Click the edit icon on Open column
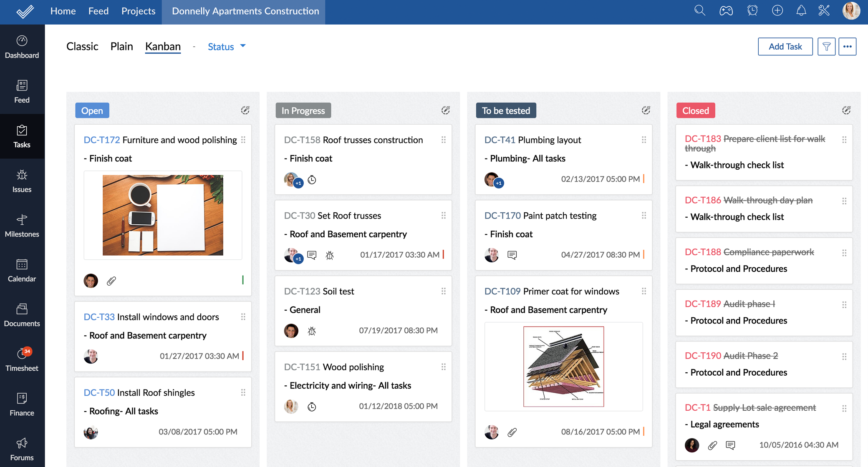This screenshot has height=467, width=868. pyautogui.click(x=245, y=110)
